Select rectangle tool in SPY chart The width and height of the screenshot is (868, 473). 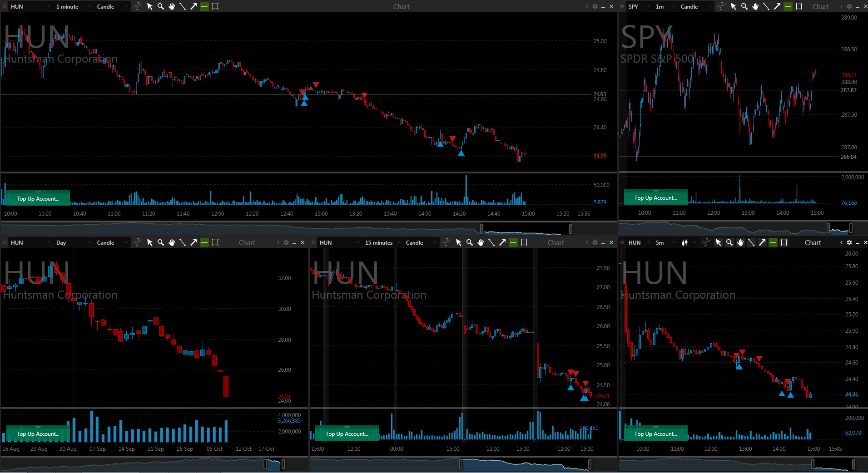point(799,6)
